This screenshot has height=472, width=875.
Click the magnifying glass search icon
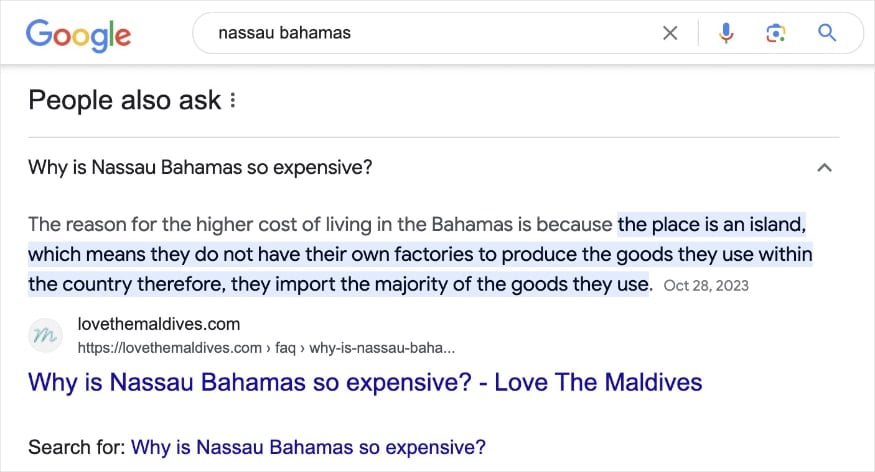tap(827, 33)
